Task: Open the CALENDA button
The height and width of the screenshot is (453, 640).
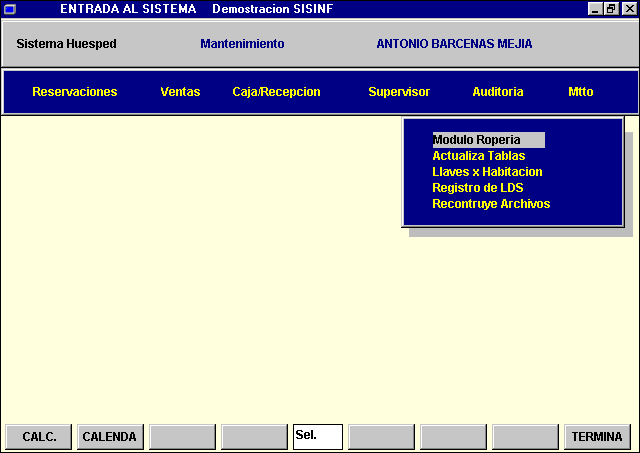Action: (x=110, y=437)
